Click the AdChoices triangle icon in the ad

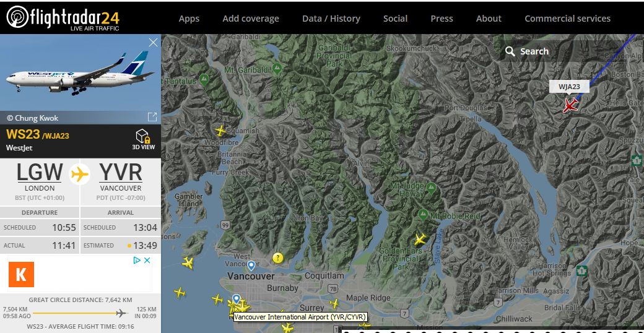coord(137,260)
